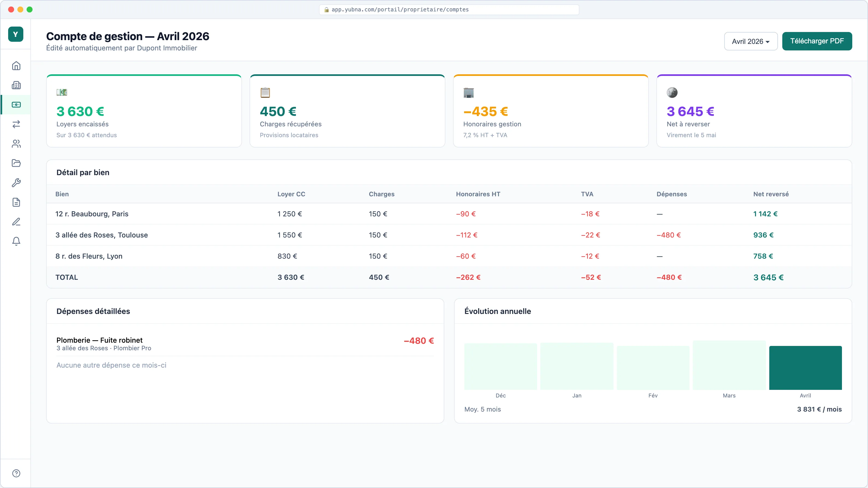Click the 3 630 € Loyers encaissés card

tap(144, 111)
